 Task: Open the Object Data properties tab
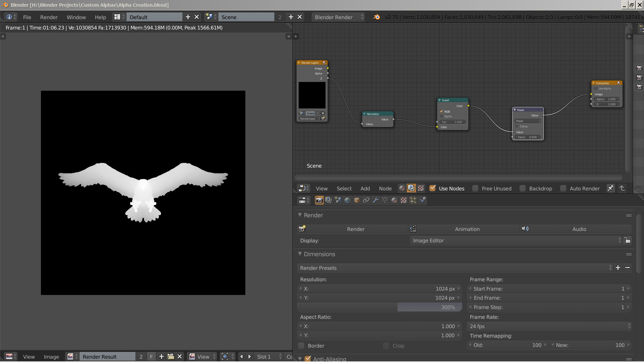(x=385, y=200)
